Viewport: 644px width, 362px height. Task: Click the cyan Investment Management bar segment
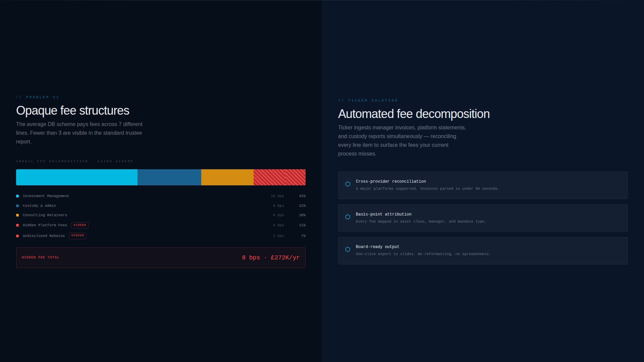click(x=77, y=177)
